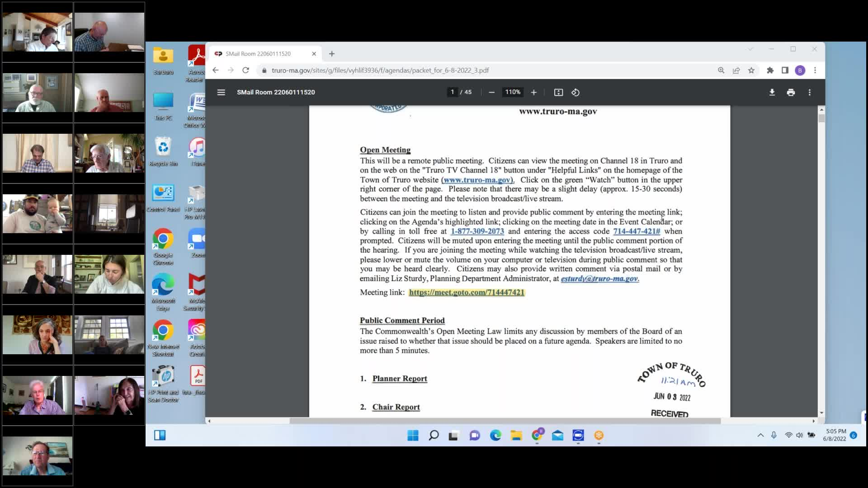Viewport: 868px width, 488px height.
Task: Toggle the Windows widgets panel
Action: (160, 435)
